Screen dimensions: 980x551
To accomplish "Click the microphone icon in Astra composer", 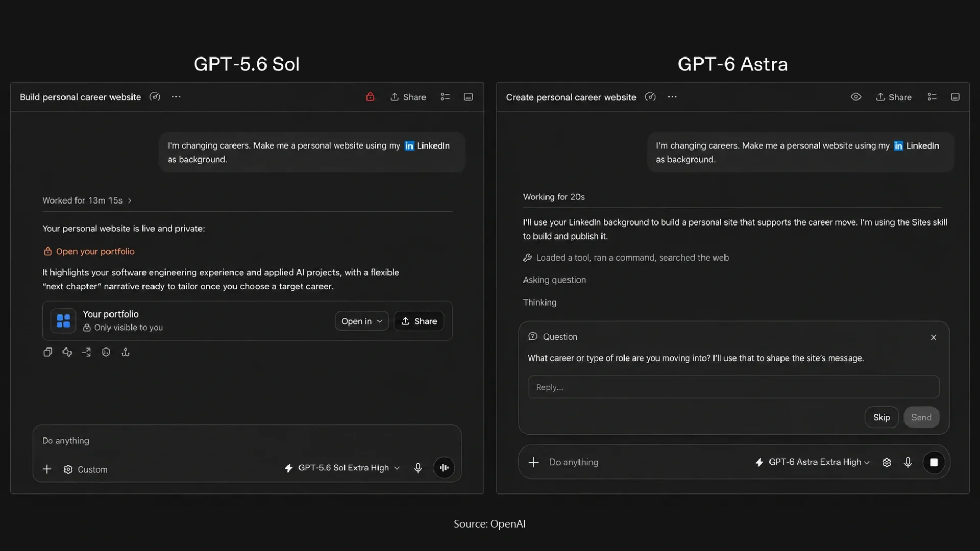I will (x=908, y=462).
